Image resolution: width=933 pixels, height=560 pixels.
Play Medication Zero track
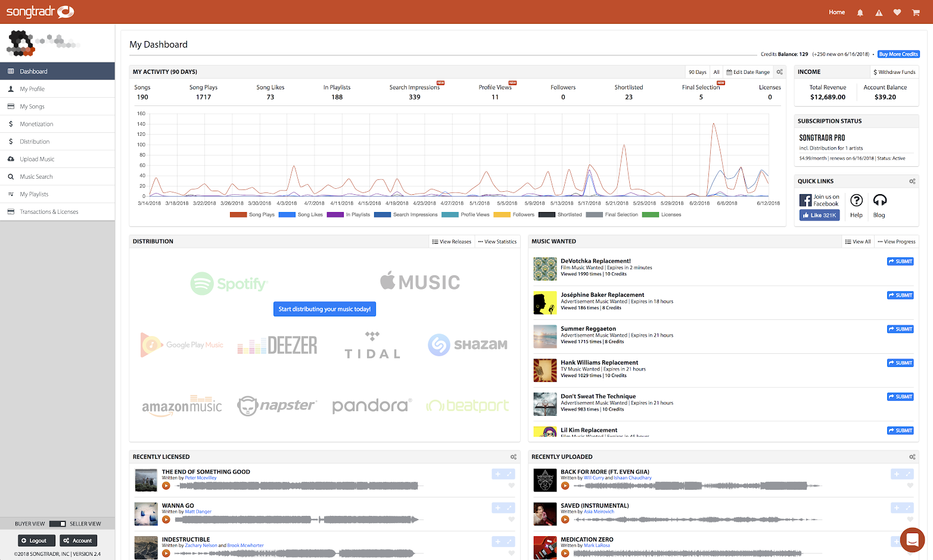click(565, 553)
